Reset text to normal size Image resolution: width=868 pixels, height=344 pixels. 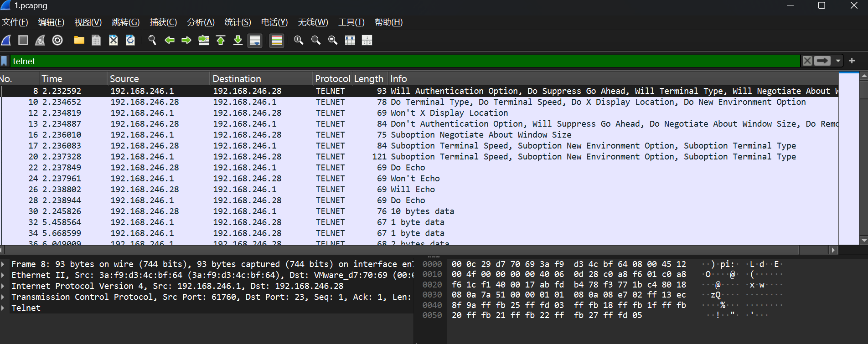pos(333,41)
